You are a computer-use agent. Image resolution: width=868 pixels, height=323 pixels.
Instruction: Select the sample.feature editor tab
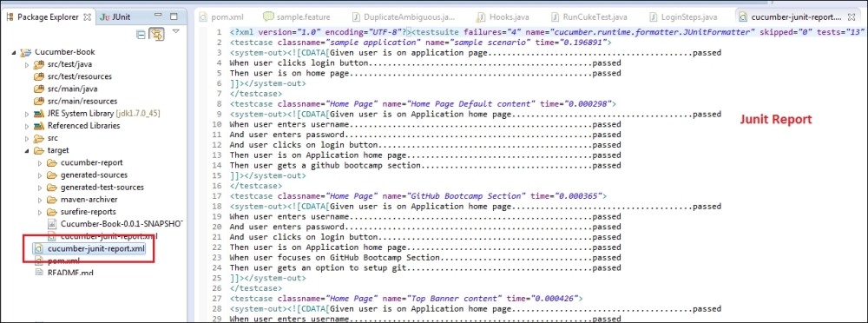pyautogui.click(x=290, y=17)
